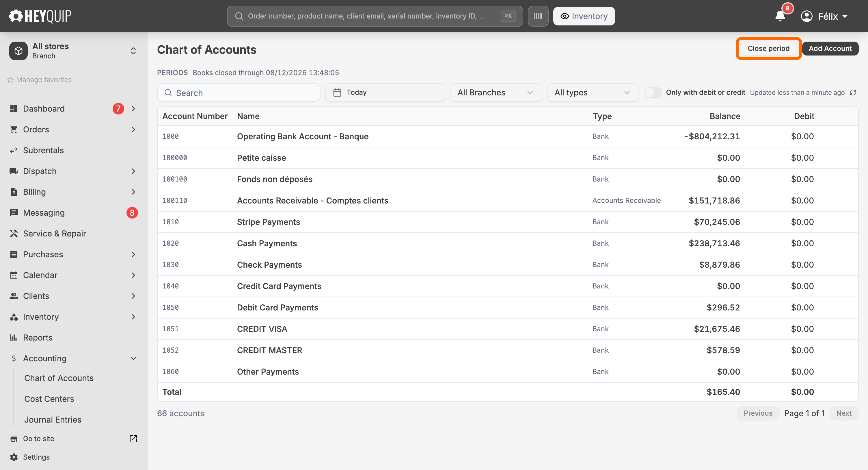The width and height of the screenshot is (868, 470).
Task: Click the Next page button
Action: pyautogui.click(x=844, y=413)
